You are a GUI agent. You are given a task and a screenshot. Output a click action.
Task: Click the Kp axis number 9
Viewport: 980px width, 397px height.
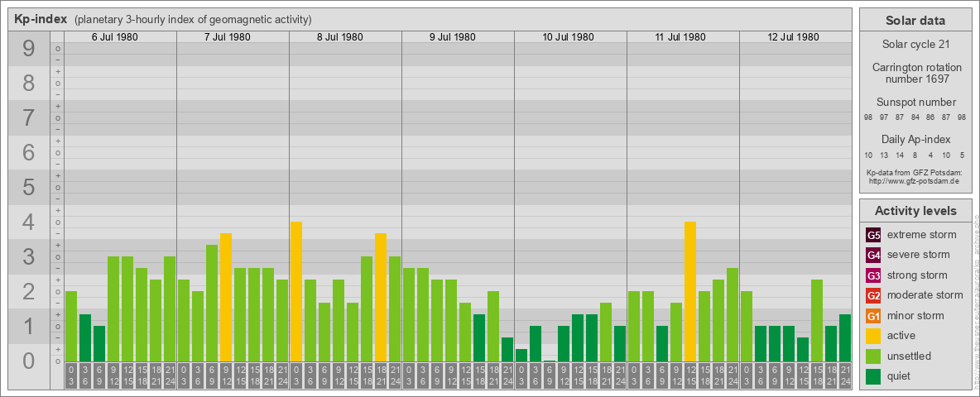coord(29,49)
